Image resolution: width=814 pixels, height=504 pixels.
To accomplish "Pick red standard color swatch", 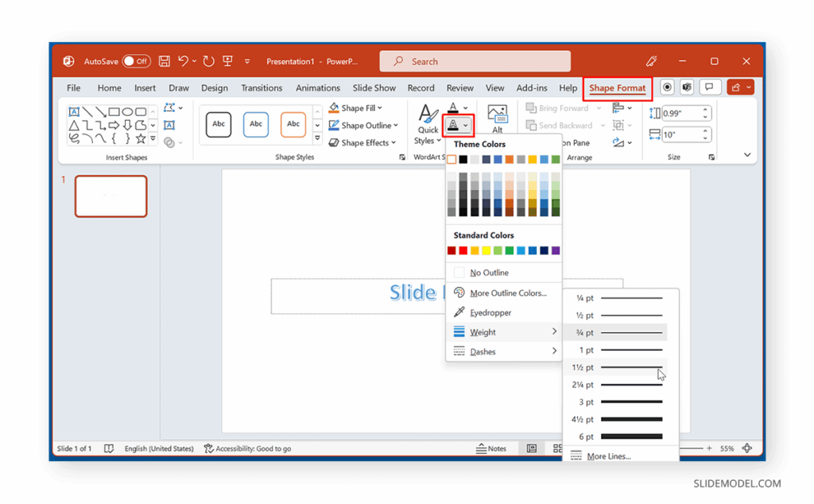I will click(x=463, y=250).
